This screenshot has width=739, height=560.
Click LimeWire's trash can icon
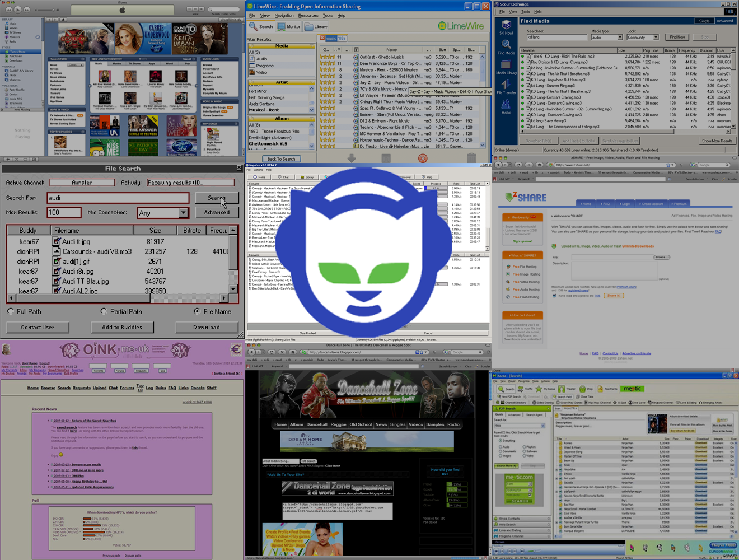pyautogui.click(x=471, y=158)
